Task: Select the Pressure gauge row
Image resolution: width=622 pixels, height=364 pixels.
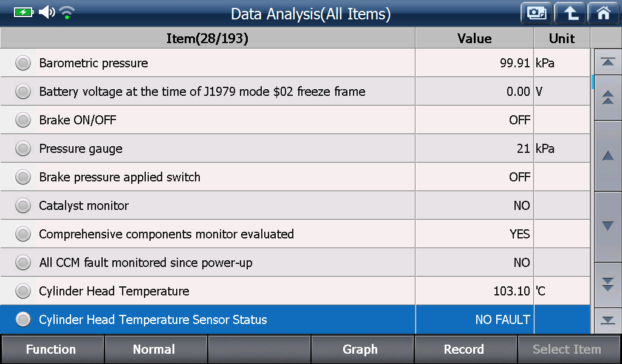Action: coord(295,149)
